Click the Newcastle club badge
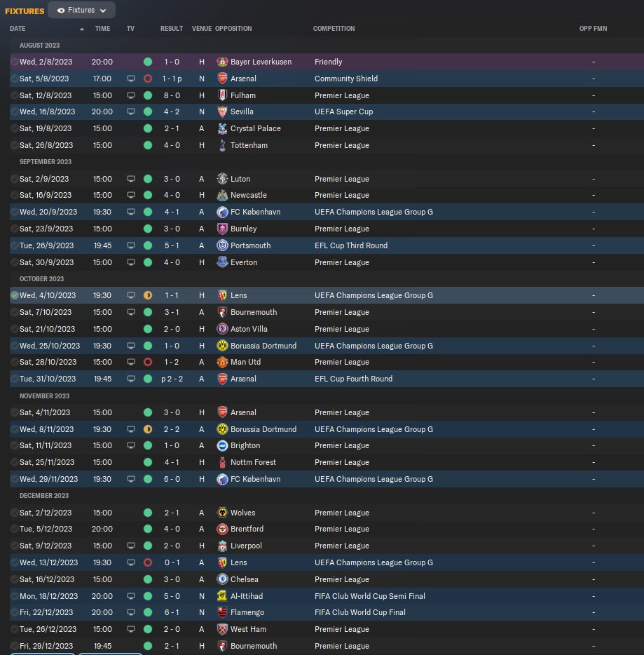 pyautogui.click(x=222, y=195)
